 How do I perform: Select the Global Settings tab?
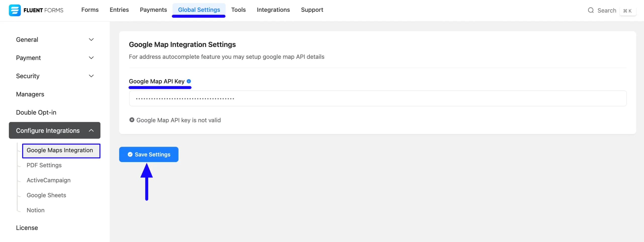pyautogui.click(x=199, y=10)
